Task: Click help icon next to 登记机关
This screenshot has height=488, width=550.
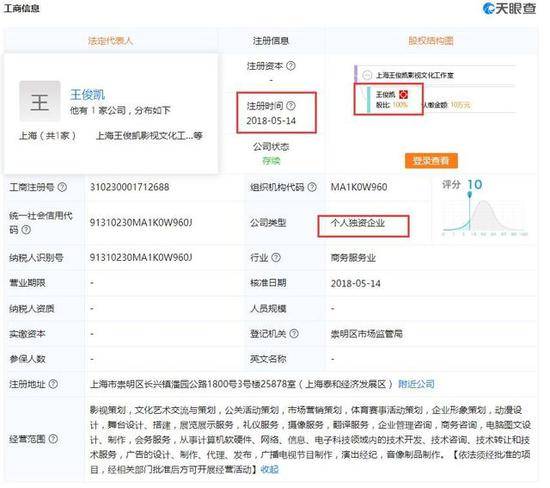Action: tap(294, 333)
